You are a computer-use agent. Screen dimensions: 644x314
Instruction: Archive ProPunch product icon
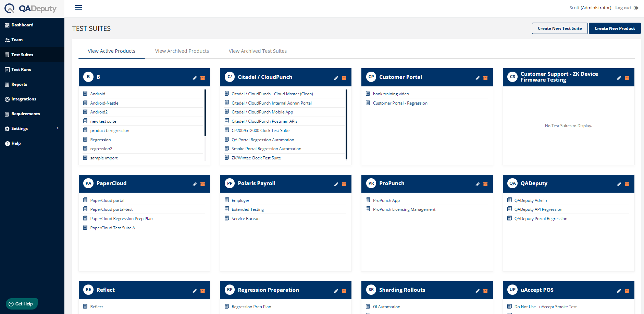coord(485,184)
